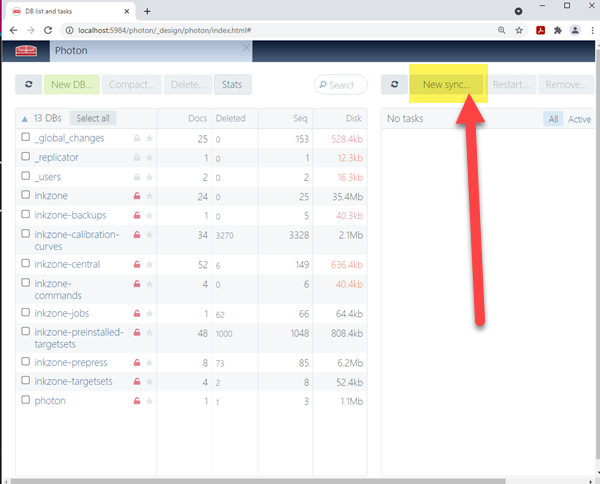The width and height of the screenshot is (600, 484).
Task: Star the inkzone database
Action: click(149, 196)
